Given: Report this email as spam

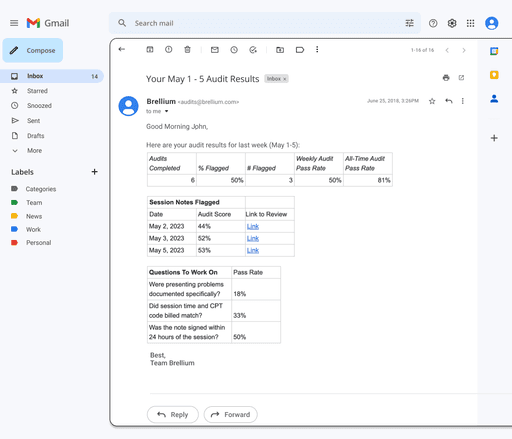Looking at the screenshot, I should [169, 49].
